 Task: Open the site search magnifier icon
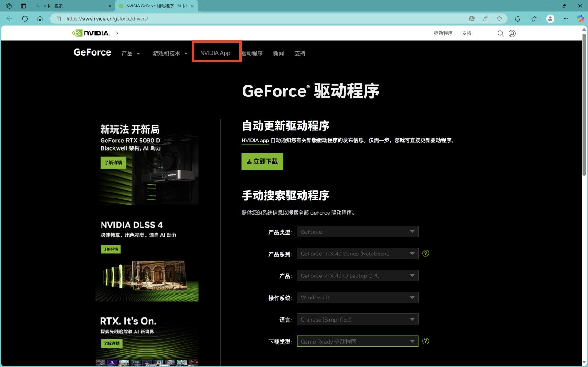click(x=501, y=34)
